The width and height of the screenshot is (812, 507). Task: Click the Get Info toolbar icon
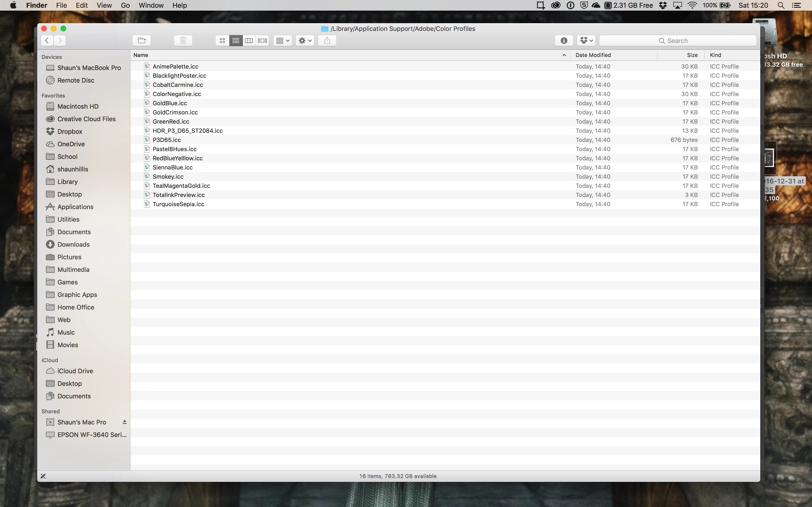click(x=564, y=41)
